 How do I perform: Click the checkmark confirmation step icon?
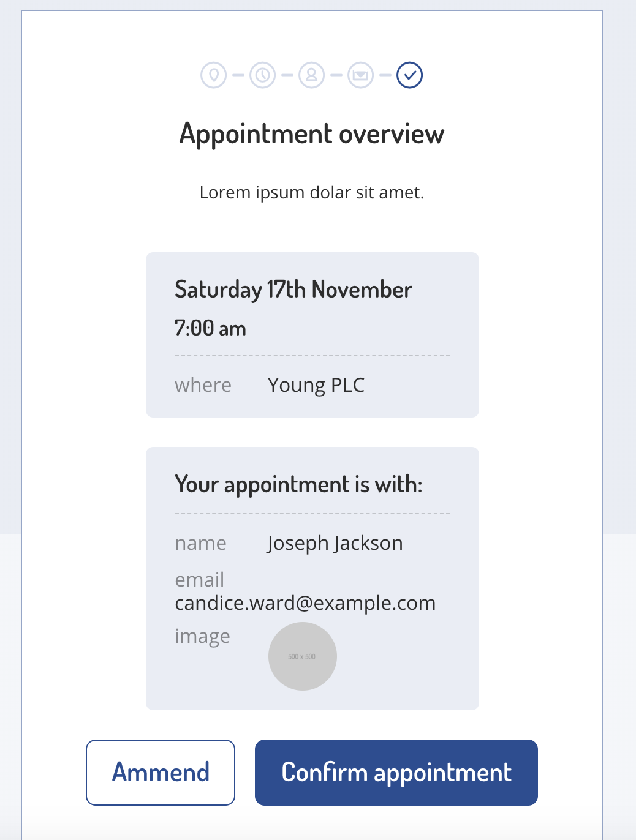[x=410, y=75]
